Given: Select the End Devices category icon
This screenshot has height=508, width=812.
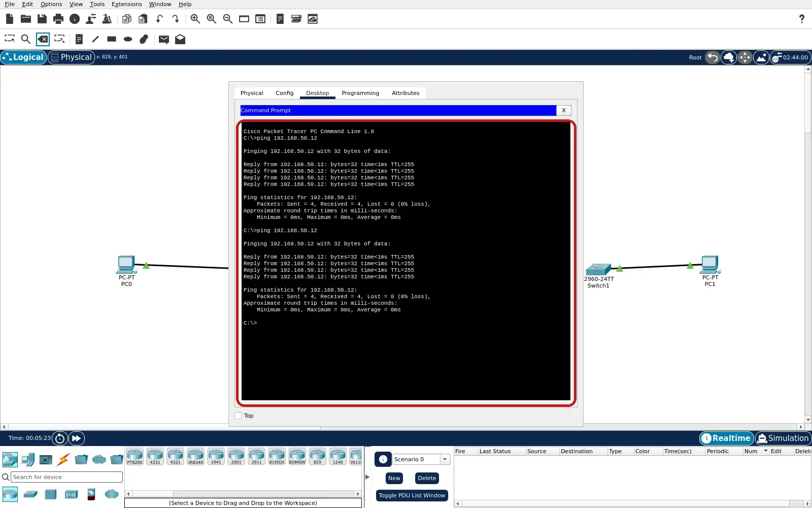Looking at the screenshot, I should [28, 460].
